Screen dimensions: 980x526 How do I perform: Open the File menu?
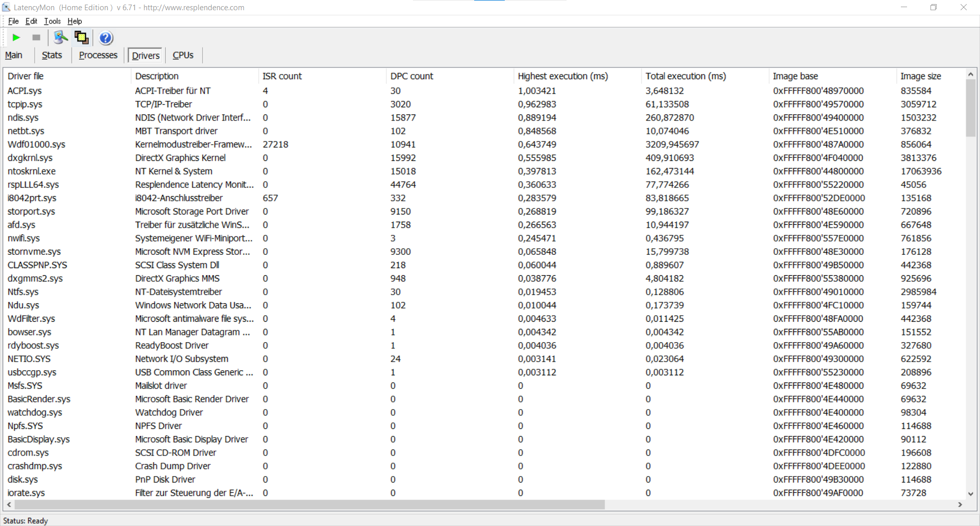[13, 21]
